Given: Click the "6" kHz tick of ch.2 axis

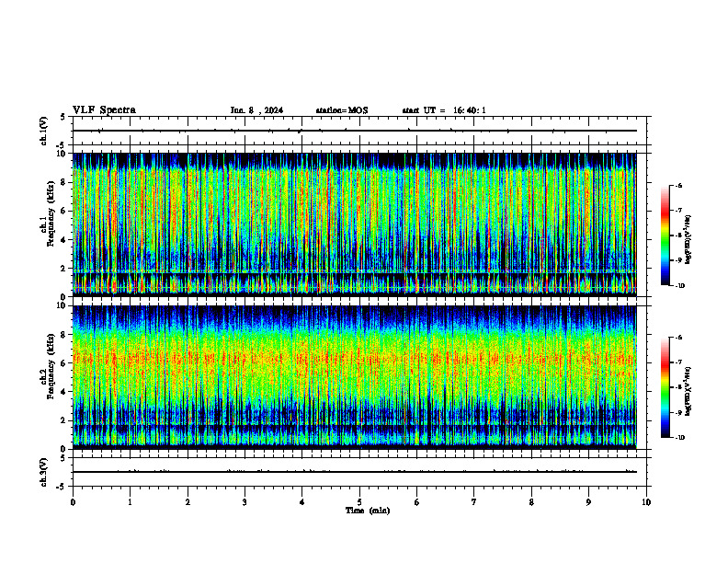Looking at the screenshot, I should (x=65, y=363).
